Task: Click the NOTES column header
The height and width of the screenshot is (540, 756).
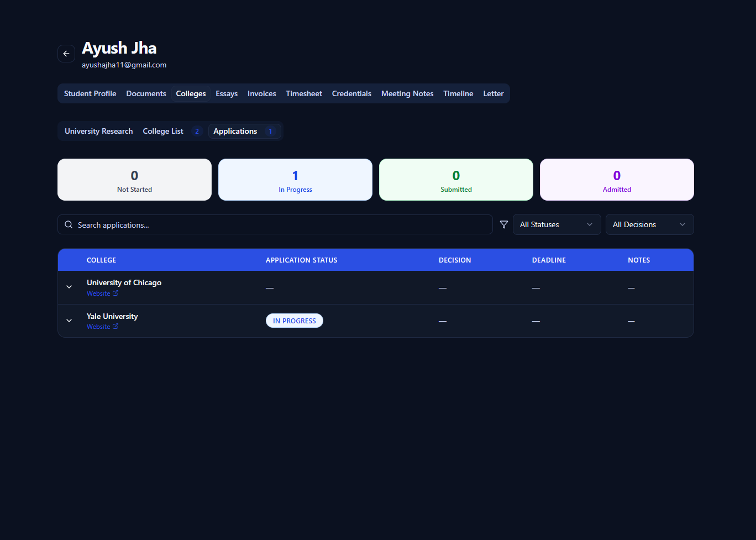Action: (x=639, y=260)
